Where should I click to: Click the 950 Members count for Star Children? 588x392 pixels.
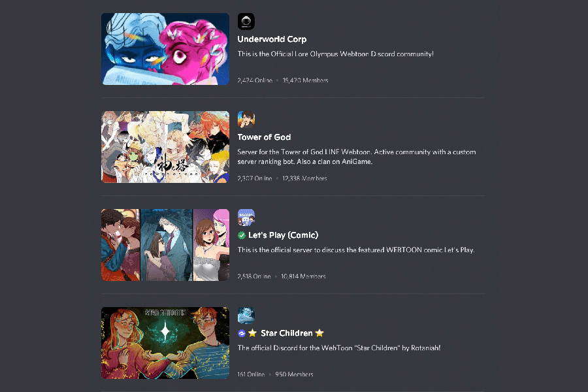[295, 374]
